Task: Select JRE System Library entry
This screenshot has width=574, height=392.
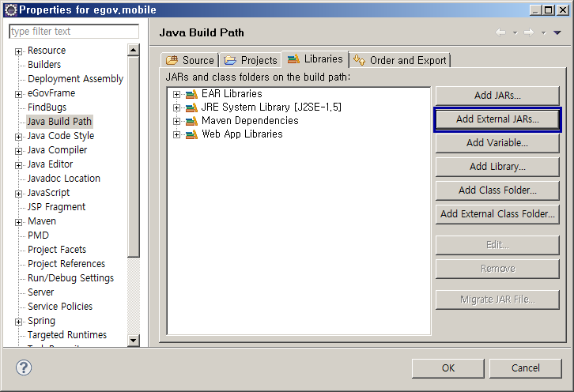Action: click(x=270, y=107)
